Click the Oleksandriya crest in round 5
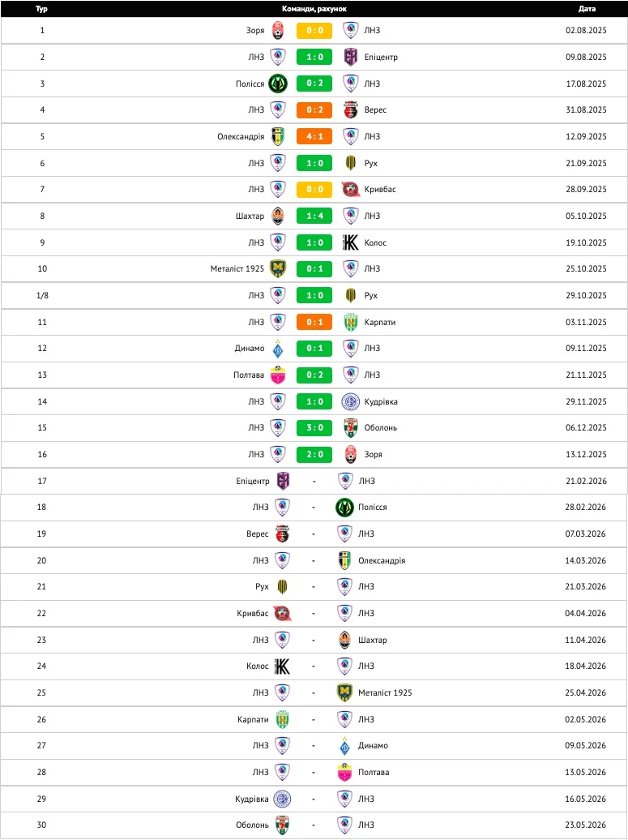This screenshot has height=840, width=628. point(278,136)
